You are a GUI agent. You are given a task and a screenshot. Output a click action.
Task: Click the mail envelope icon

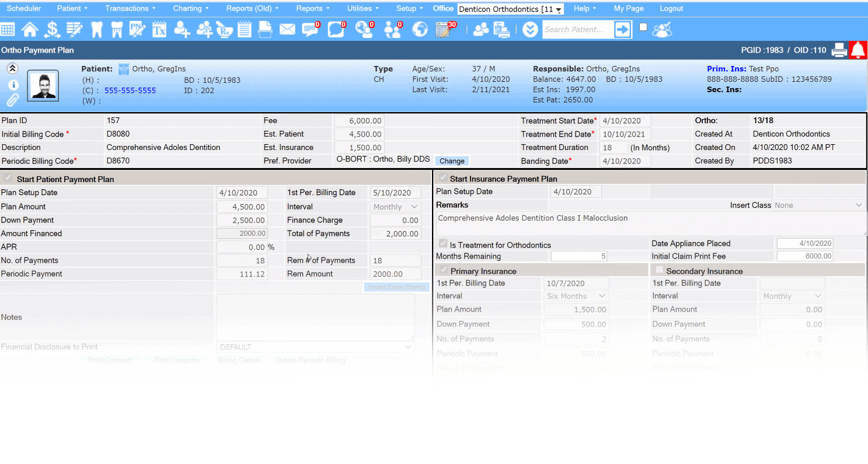(287, 29)
